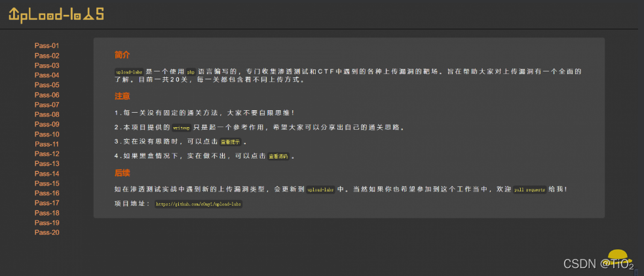Screen dimensions: 644x276
Task: Click the pull requests code tag
Action: tap(530, 189)
